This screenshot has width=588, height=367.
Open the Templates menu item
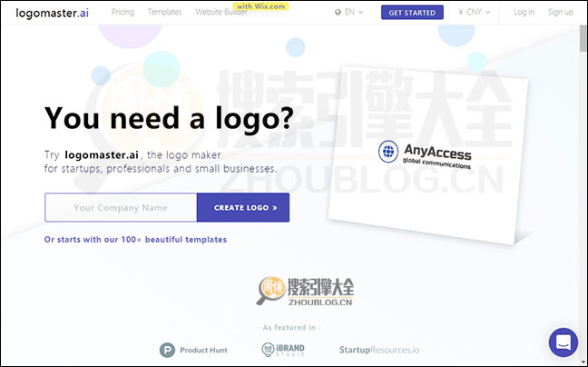point(164,12)
